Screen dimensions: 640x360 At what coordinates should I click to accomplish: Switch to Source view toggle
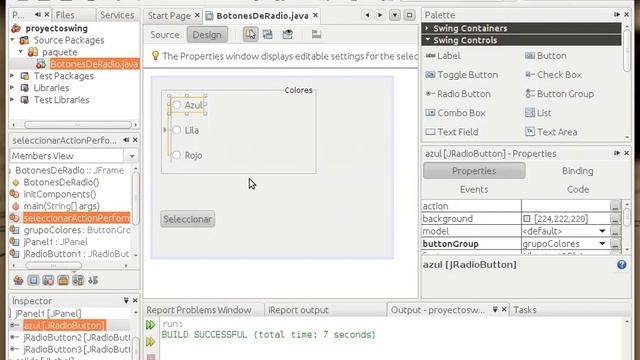pos(164,35)
